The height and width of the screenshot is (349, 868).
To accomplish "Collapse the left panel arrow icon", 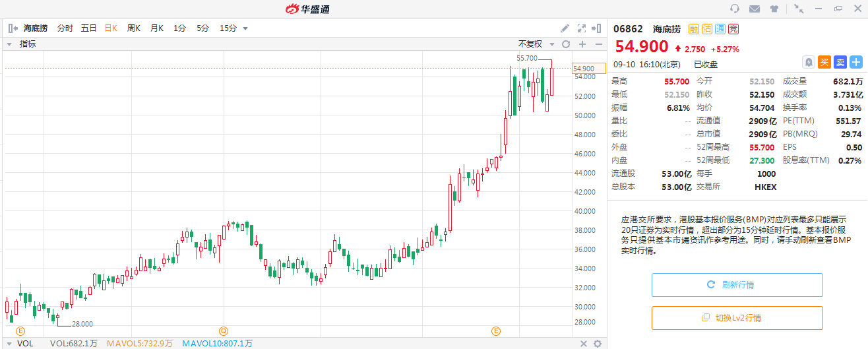I will tap(13, 28).
